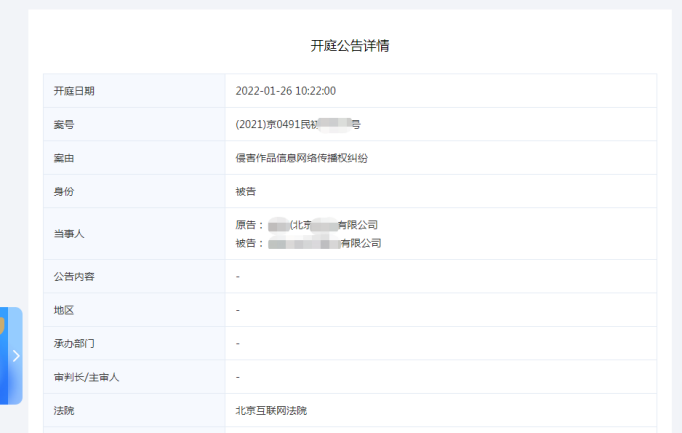Screen dimensions: 682x433
Task: Click the 案号 row label
Action: click(x=64, y=125)
